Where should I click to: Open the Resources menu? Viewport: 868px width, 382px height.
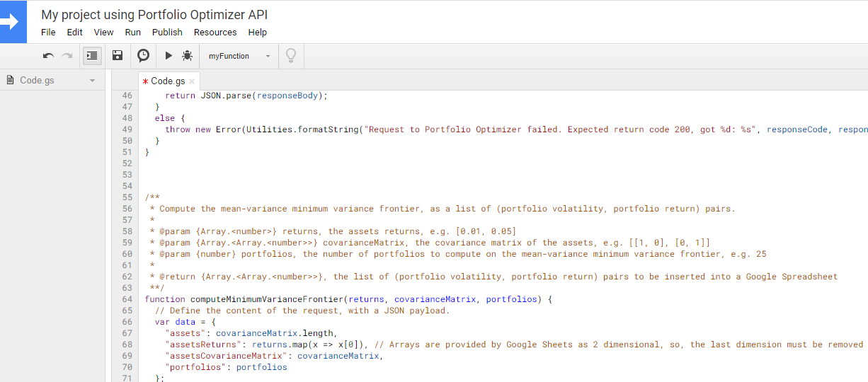coord(215,32)
